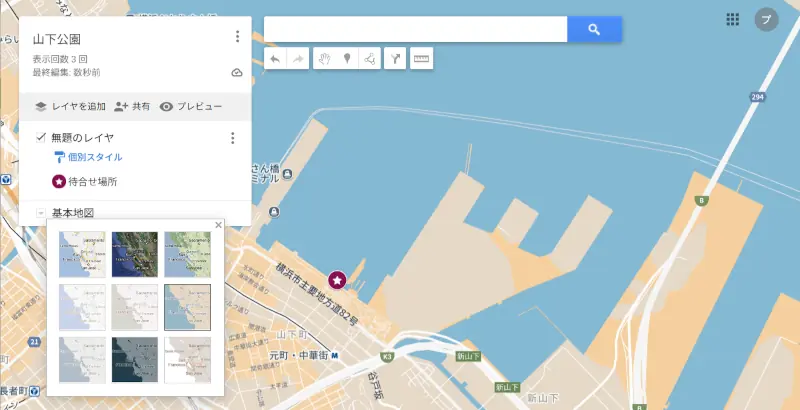
Task: Click the blue search button
Action: pos(594,30)
